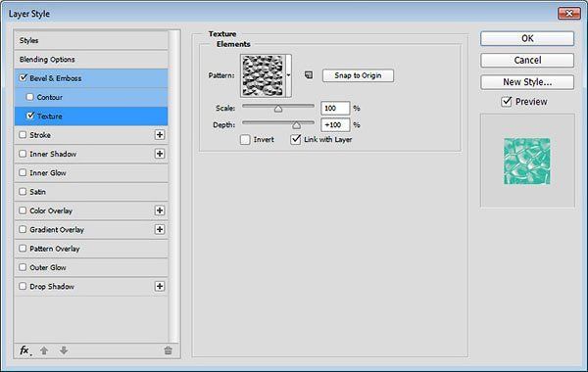Select the Stroke row label
This screenshot has width=588, height=372.
(x=40, y=135)
